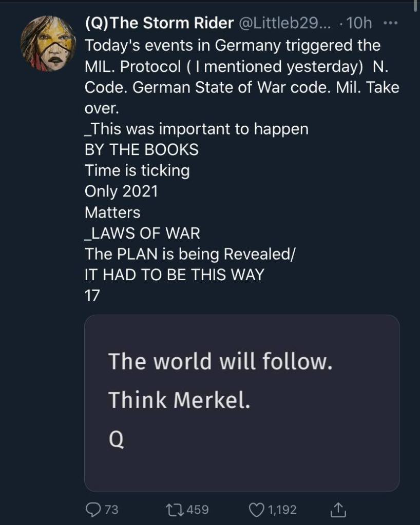Click the retweet count 459
The height and width of the screenshot is (525, 420).
tap(197, 510)
